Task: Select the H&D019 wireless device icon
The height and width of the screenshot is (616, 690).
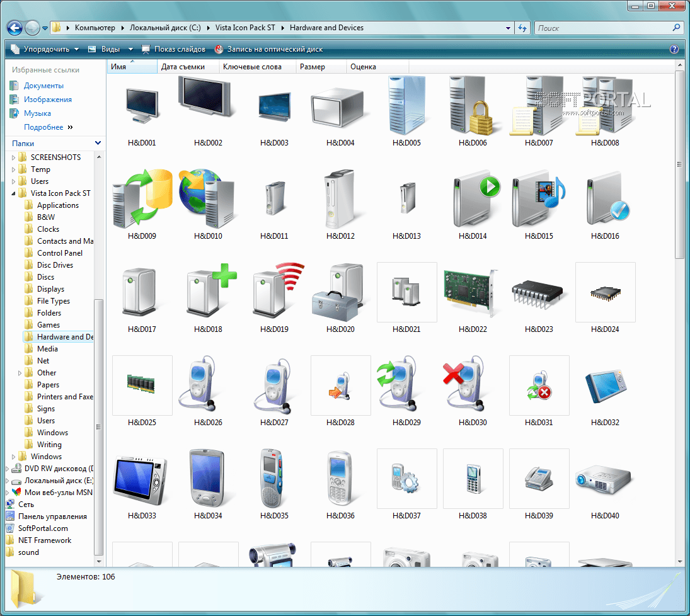Action: (x=277, y=290)
